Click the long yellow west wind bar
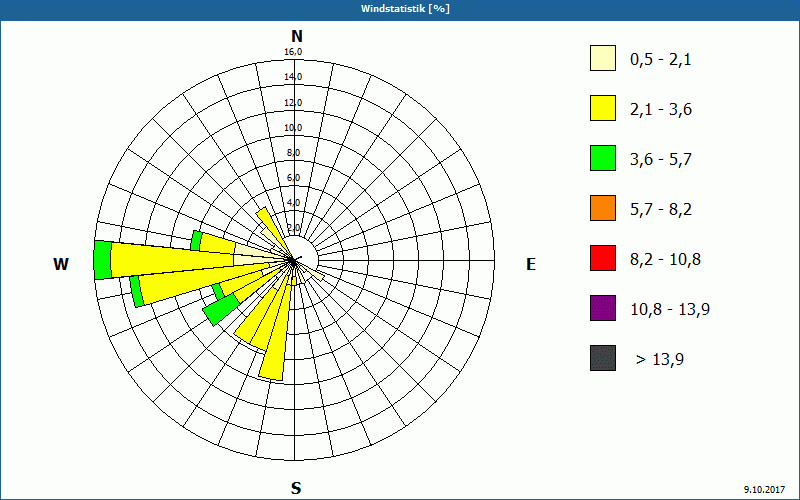 [x=172, y=260]
